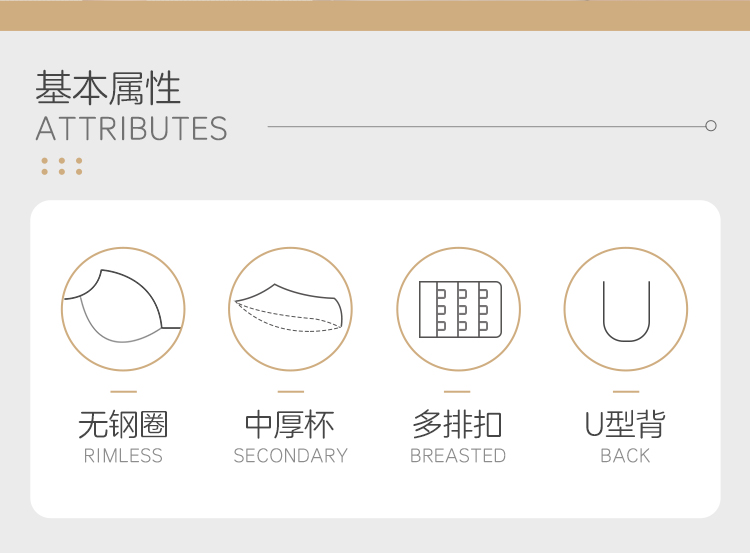Select the medium-thick cup icon
750x553 pixels.
coord(290,309)
